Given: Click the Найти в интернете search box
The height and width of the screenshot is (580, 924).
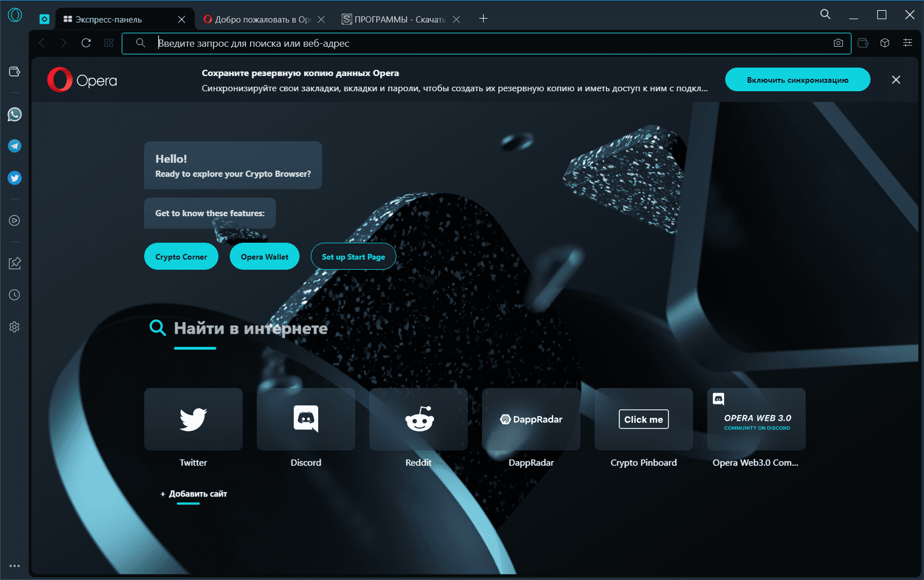Looking at the screenshot, I should pos(251,328).
